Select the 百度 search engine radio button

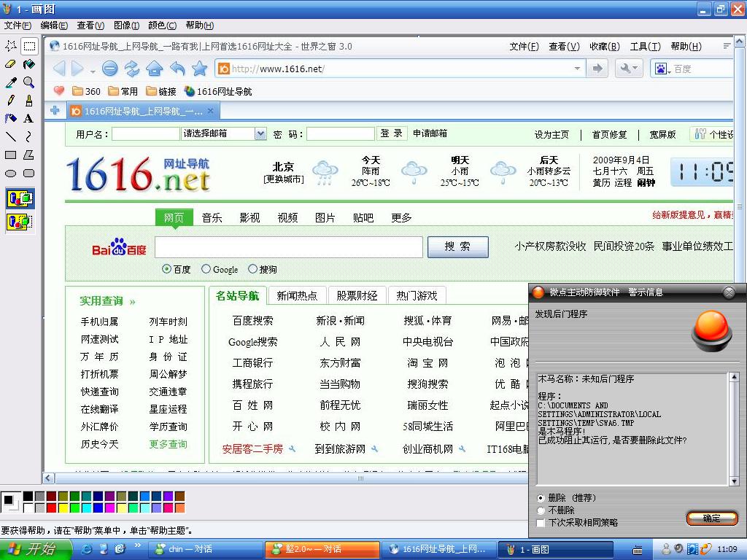[167, 269]
